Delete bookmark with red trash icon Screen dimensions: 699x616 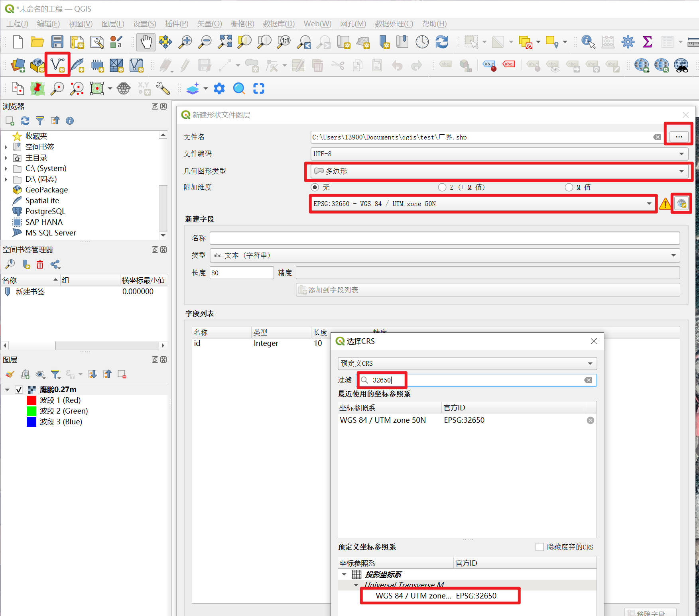click(40, 265)
